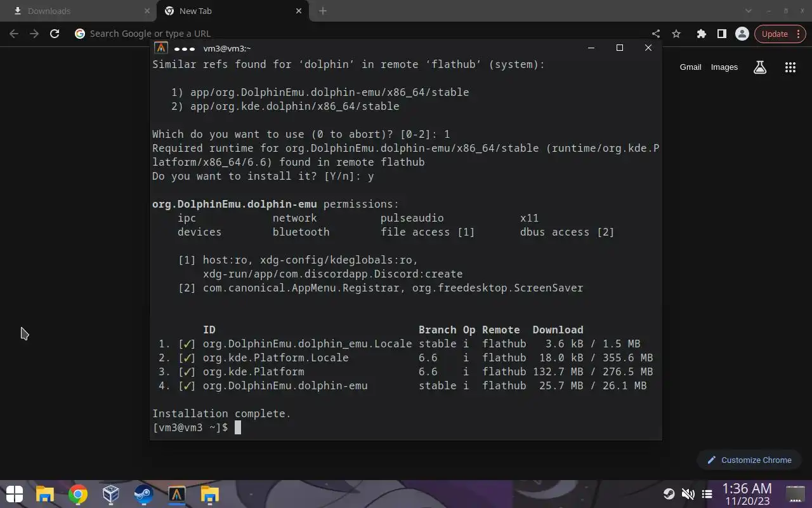
Task: Focus the Chrome address bar
Action: tap(362, 34)
